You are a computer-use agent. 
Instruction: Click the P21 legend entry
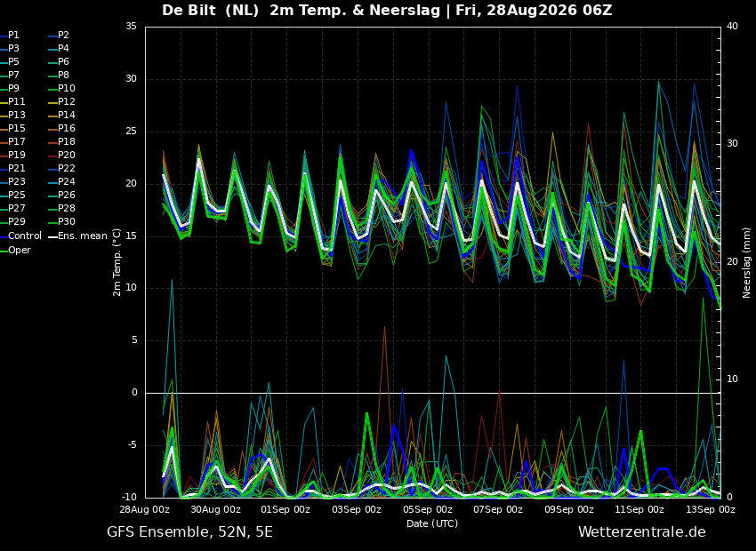pyautogui.click(x=13, y=169)
